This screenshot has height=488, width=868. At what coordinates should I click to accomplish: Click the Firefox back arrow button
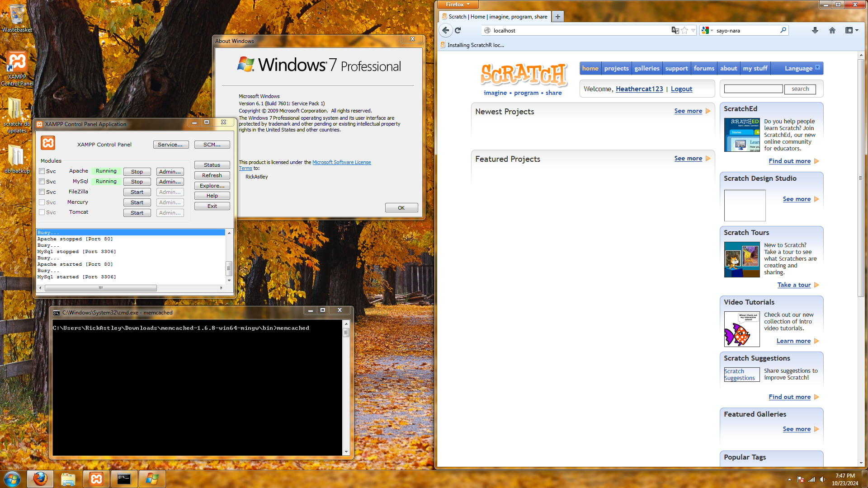tap(446, 30)
